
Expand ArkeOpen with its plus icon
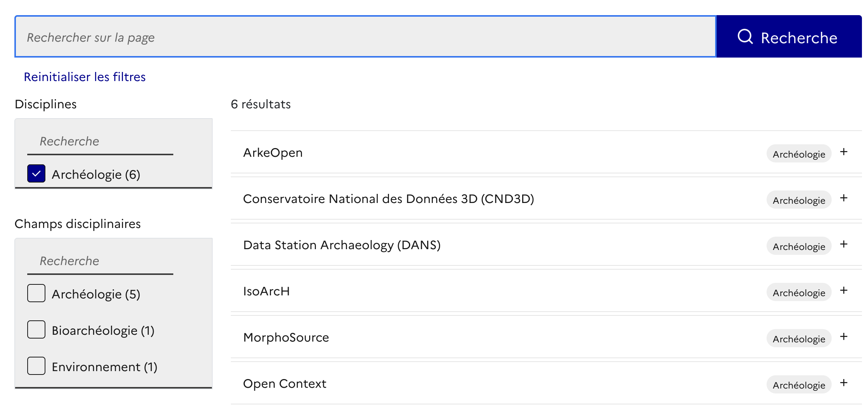click(x=843, y=152)
